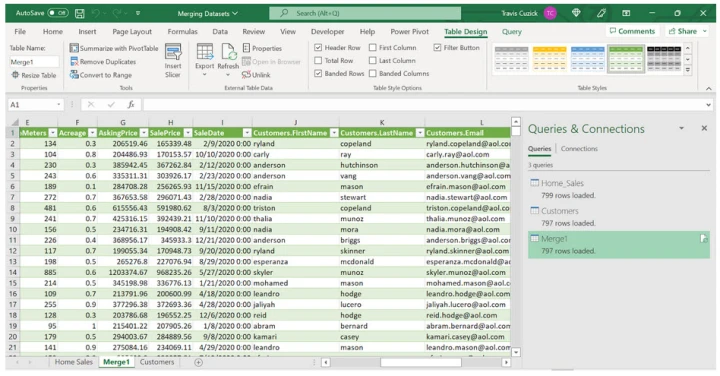Open the Query ribbon tab
Viewport: 720px width, 376px height.
tap(512, 32)
